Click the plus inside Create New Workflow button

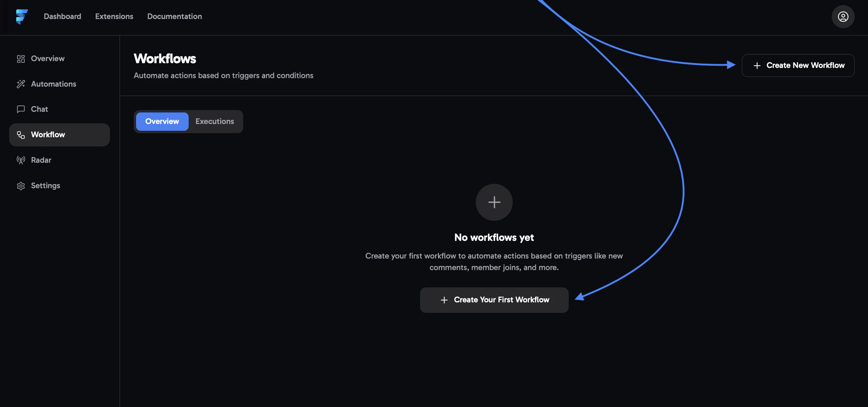pyautogui.click(x=758, y=65)
